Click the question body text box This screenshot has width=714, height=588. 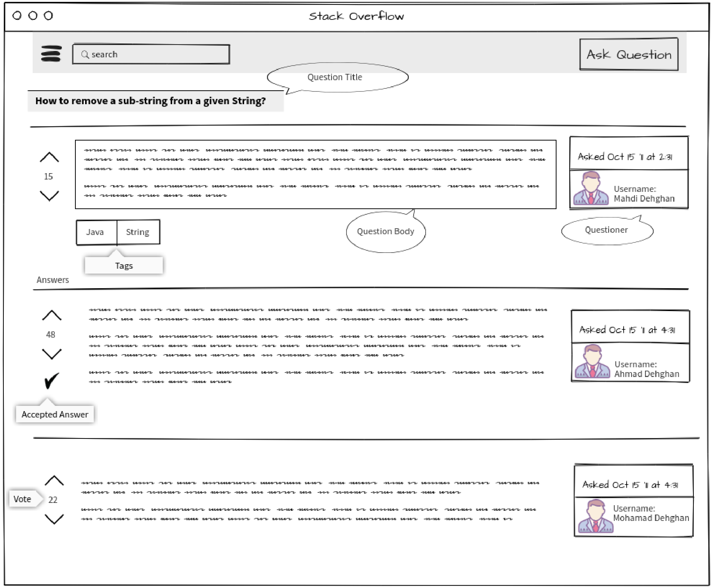tap(315, 174)
